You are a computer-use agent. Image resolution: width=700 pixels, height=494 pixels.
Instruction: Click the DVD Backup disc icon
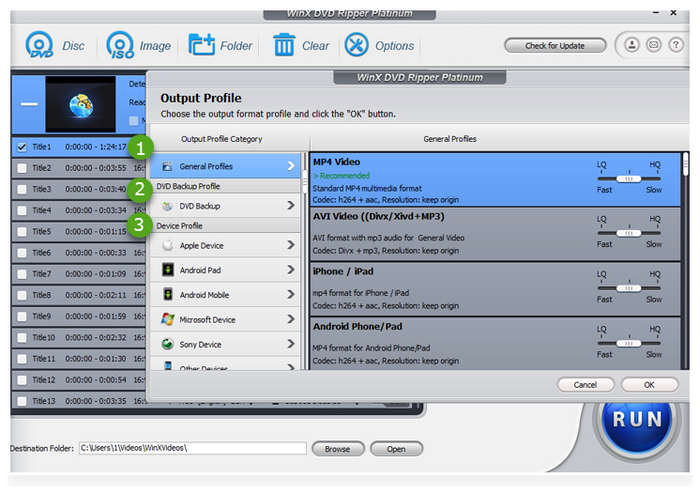tap(167, 206)
